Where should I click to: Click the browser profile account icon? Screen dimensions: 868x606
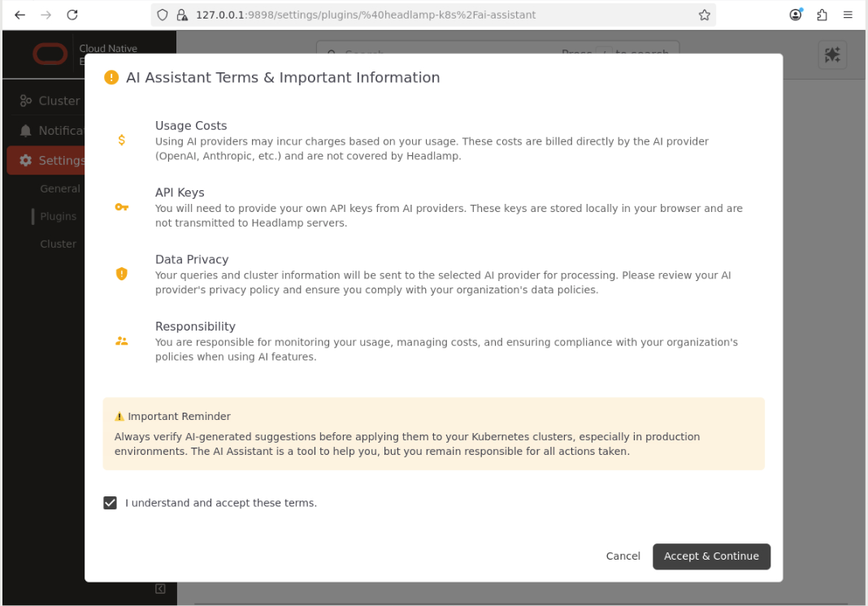click(795, 15)
